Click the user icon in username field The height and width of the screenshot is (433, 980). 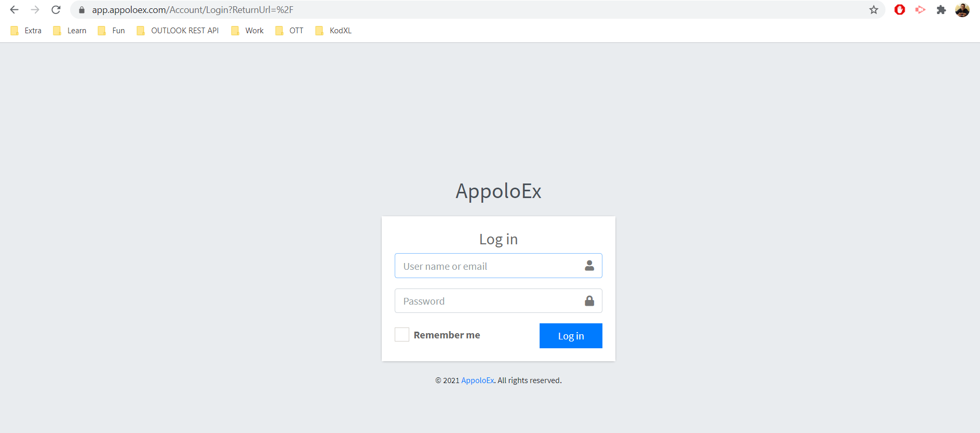tap(589, 266)
